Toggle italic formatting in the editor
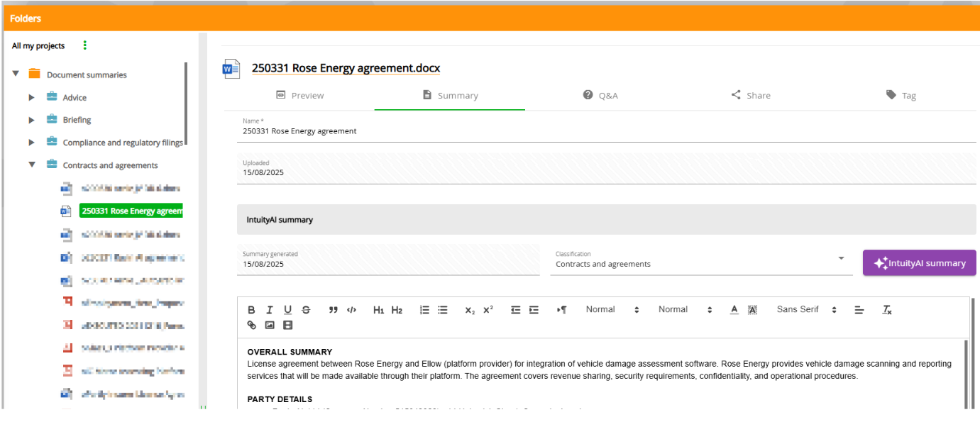This screenshot has width=980, height=422. coord(270,310)
